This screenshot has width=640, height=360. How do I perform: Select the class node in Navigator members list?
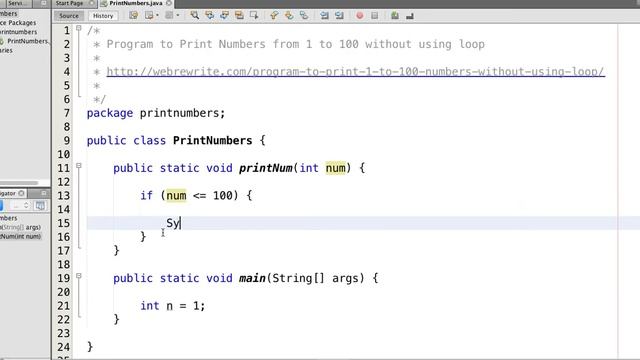coord(9,218)
